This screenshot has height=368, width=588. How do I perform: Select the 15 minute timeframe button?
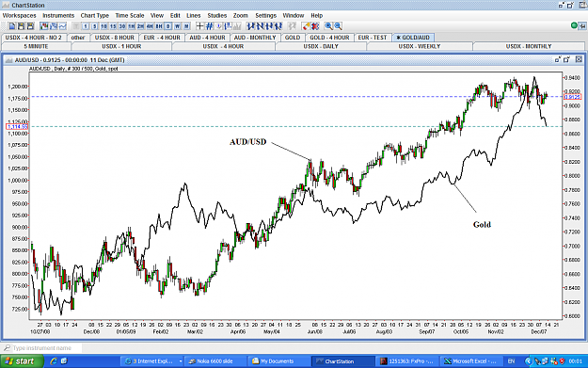point(113,26)
